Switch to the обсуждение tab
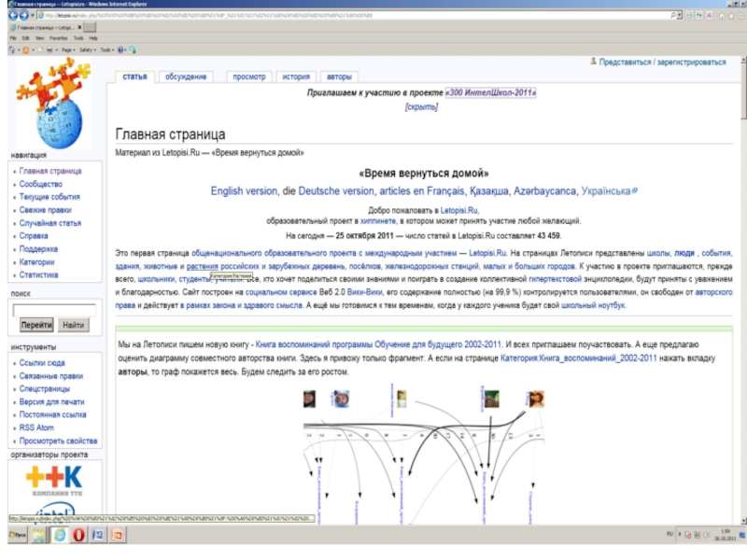The width and height of the screenshot is (747, 560). click(186, 77)
